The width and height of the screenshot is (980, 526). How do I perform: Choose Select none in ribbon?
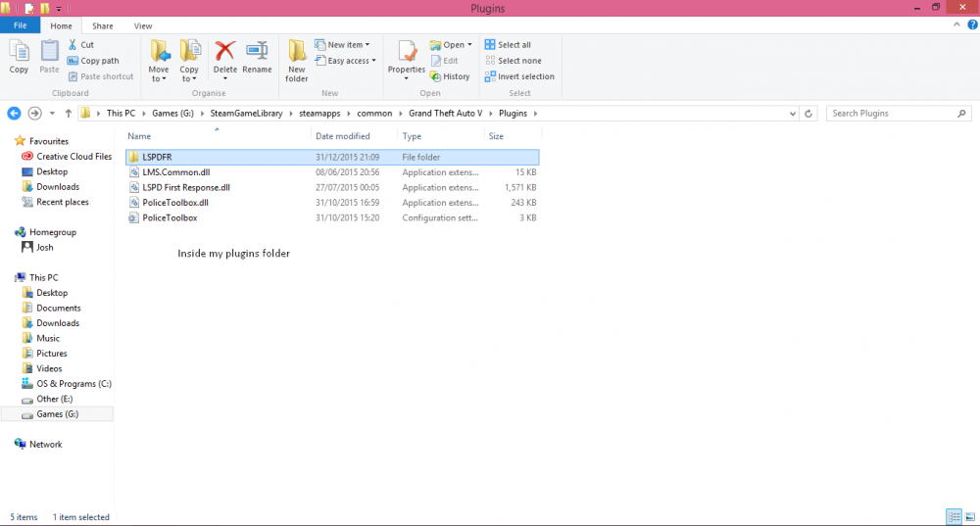pos(514,61)
